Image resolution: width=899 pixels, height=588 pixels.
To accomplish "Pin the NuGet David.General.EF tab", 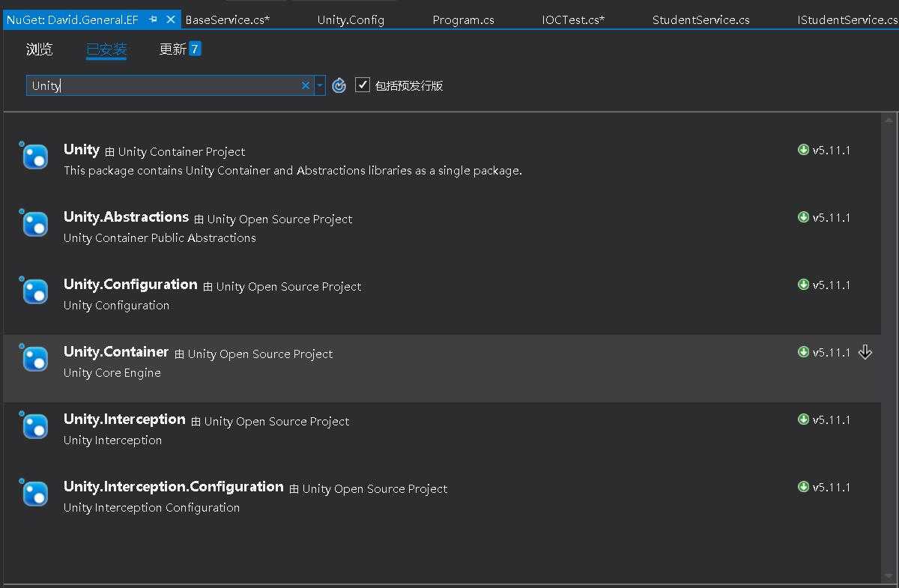I will (154, 19).
